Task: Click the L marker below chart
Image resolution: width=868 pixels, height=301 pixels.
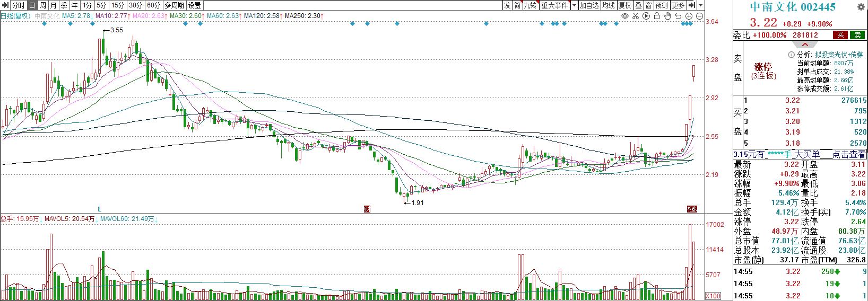Action: [99, 209]
